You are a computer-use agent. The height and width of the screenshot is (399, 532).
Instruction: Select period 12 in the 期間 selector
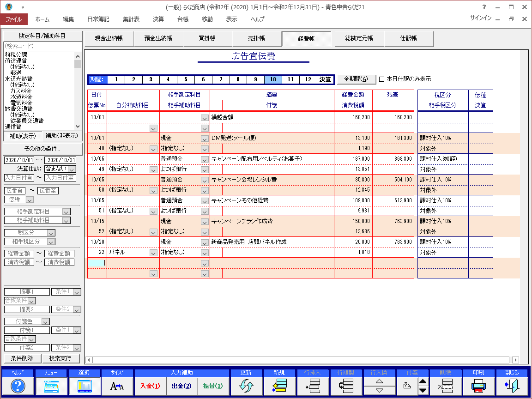(308, 79)
